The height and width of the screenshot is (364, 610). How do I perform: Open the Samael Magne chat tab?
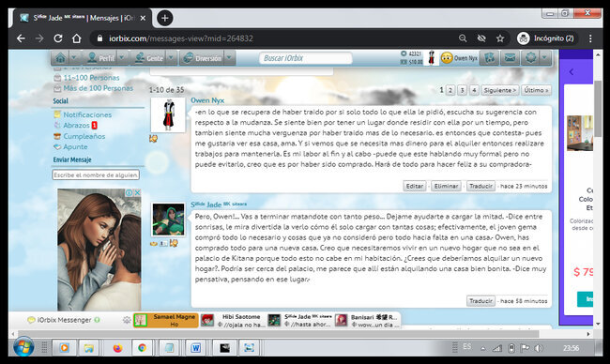tap(166, 321)
